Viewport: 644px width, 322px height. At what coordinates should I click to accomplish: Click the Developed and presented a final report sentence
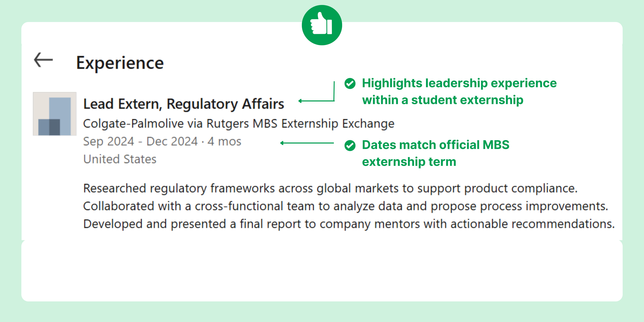pyautogui.click(x=349, y=224)
